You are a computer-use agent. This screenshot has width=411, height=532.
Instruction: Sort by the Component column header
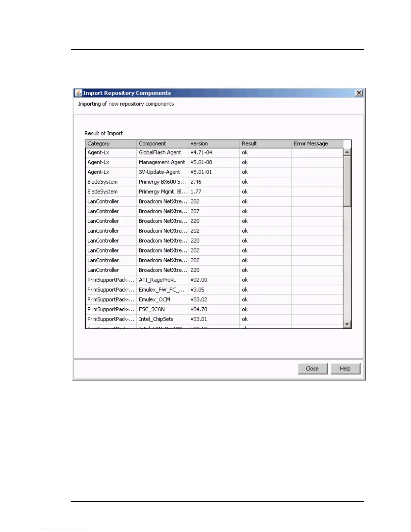[x=162, y=144]
